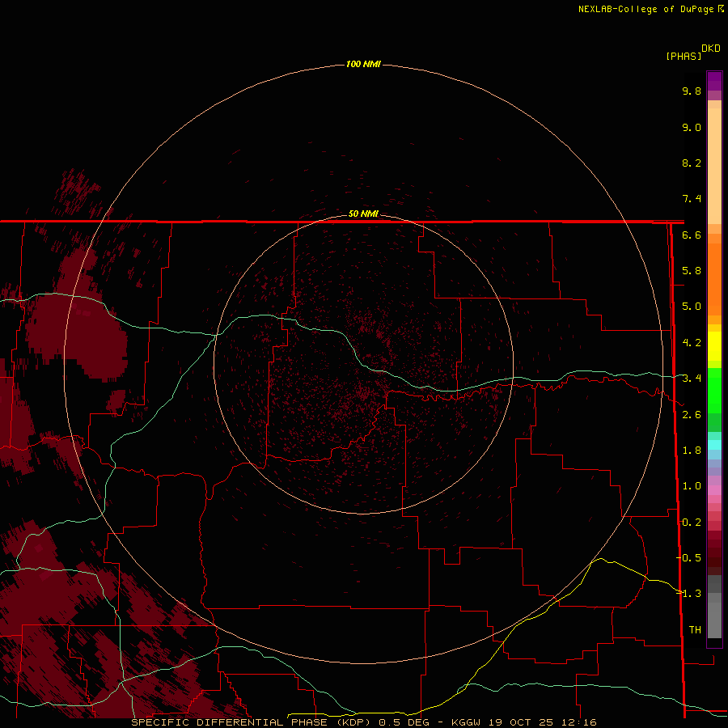The height and width of the screenshot is (728, 728).
Task: Click the TH label on the legend
Action: coord(695,629)
